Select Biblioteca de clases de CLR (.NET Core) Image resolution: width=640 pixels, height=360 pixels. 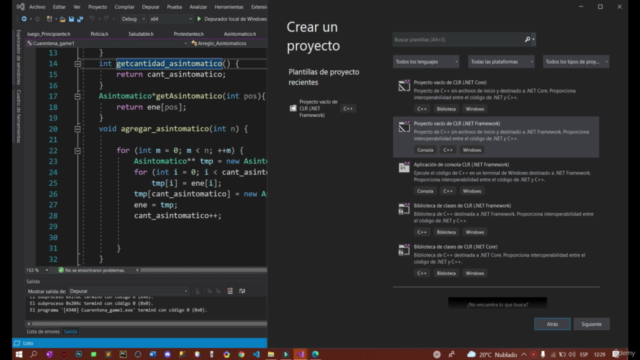[x=496, y=260]
